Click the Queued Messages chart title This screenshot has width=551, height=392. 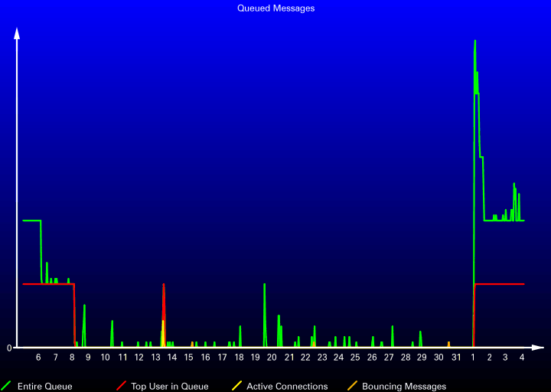click(x=275, y=8)
